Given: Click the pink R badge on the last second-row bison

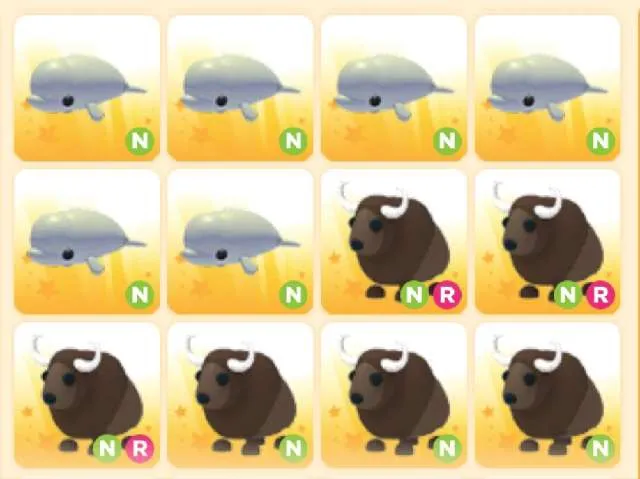Looking at the screenshot, I should [600, 295].
